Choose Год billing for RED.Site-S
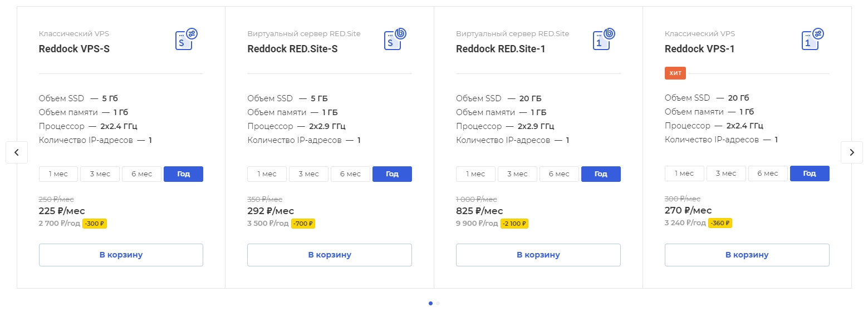Screen dimensions: 868x312 [393, 174]
